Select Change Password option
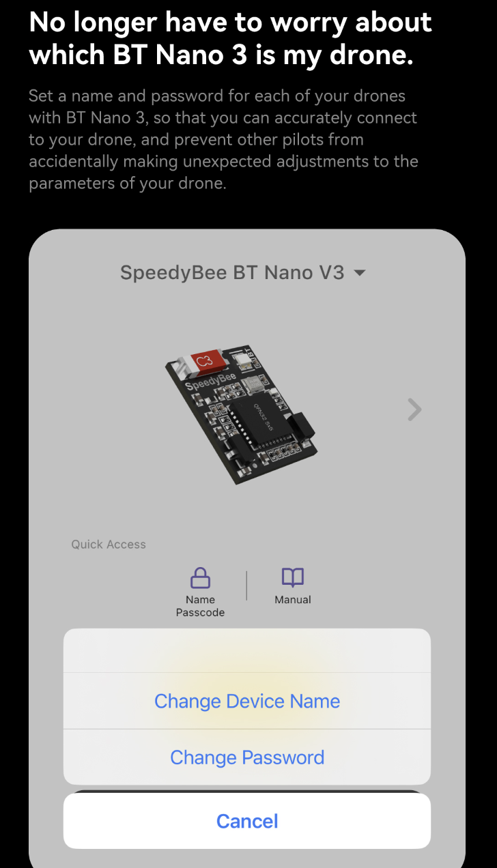The image size is (497, 868). coord(247,757)
